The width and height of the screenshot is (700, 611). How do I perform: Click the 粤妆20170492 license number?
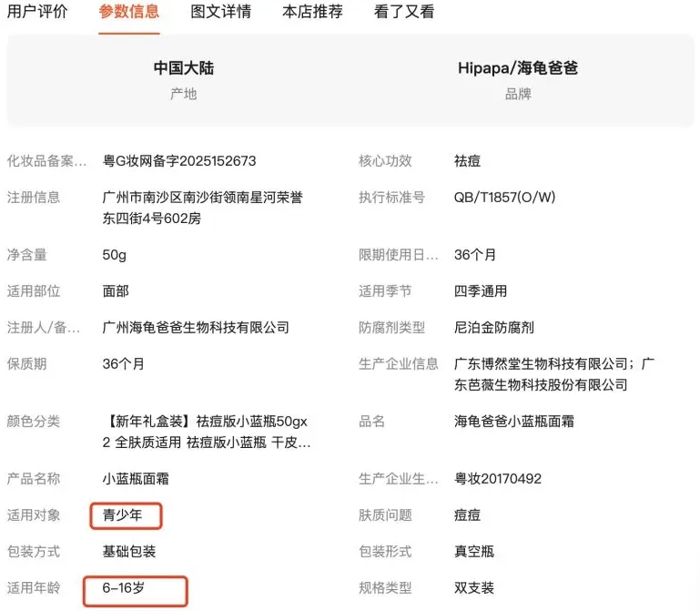(x=498, y=479)
